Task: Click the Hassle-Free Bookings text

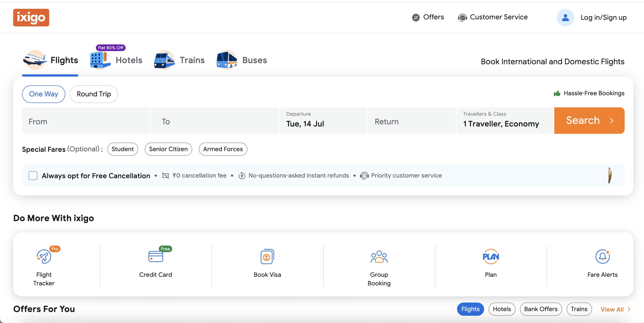Action: (x=594, y=93)
